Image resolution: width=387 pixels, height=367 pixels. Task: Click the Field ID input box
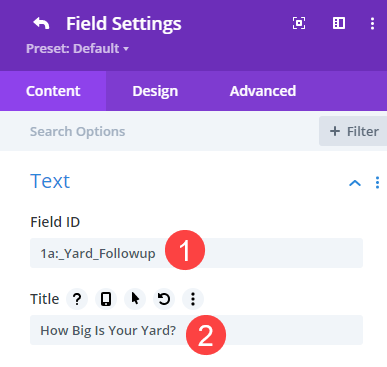tap(196, 253)
